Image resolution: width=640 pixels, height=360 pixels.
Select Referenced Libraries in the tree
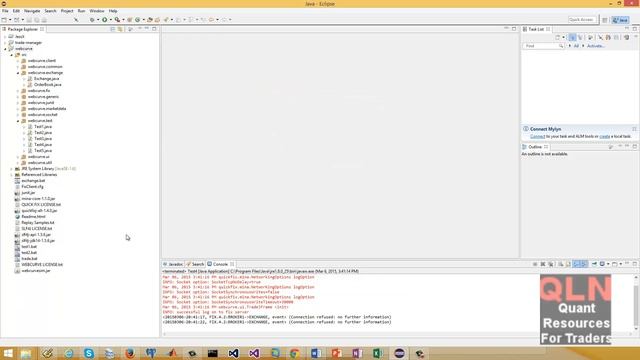click(x=39, y=175)
